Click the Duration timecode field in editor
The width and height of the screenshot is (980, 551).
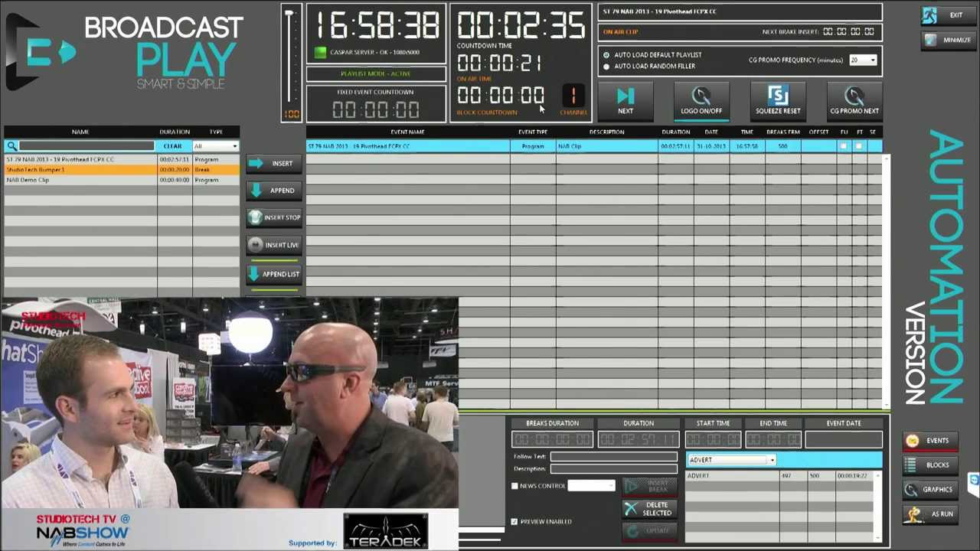tap(639, 439)
